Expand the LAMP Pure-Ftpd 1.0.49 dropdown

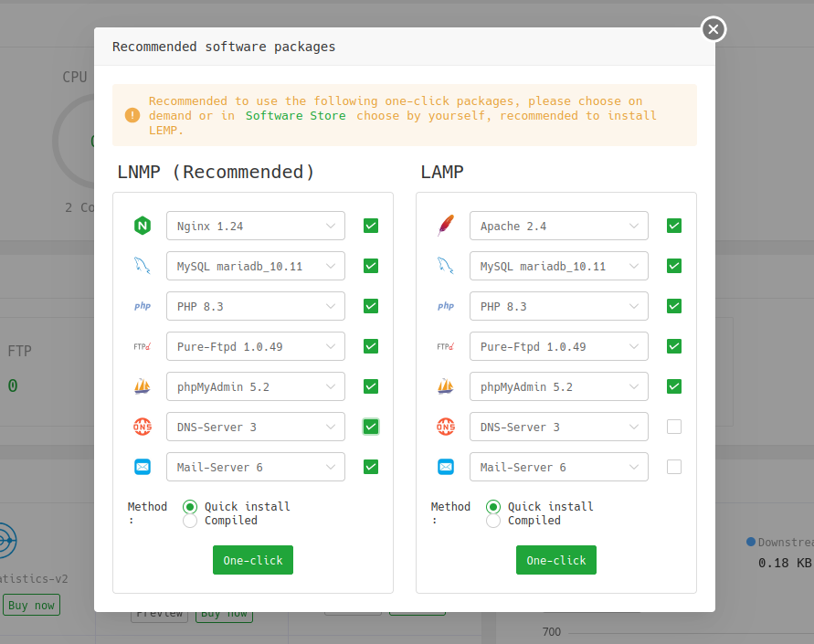coord(558,346)
